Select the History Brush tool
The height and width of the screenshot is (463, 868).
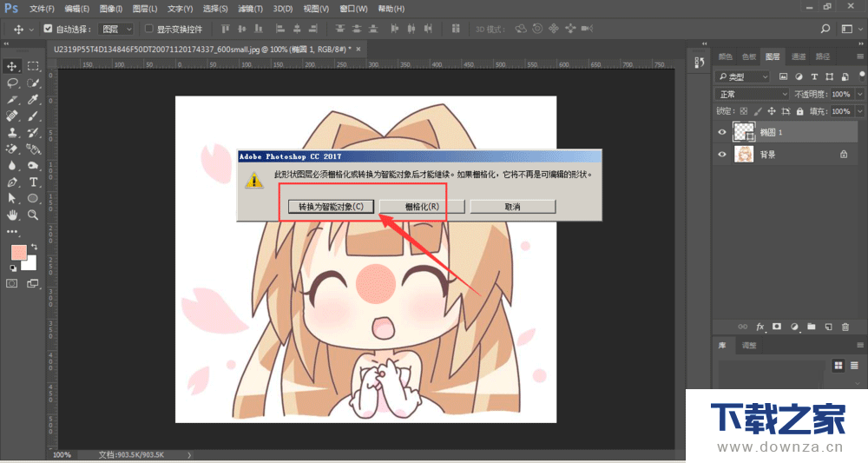pyautogui.click(x=33, y=133)
